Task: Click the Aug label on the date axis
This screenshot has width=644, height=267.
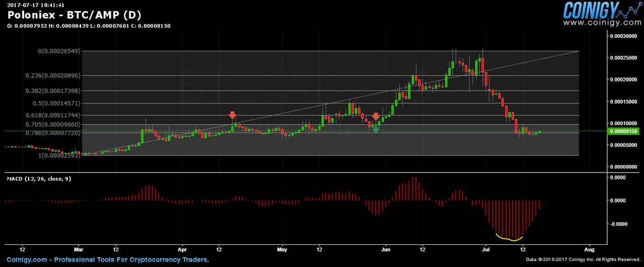Action: (x=590, y=249)
